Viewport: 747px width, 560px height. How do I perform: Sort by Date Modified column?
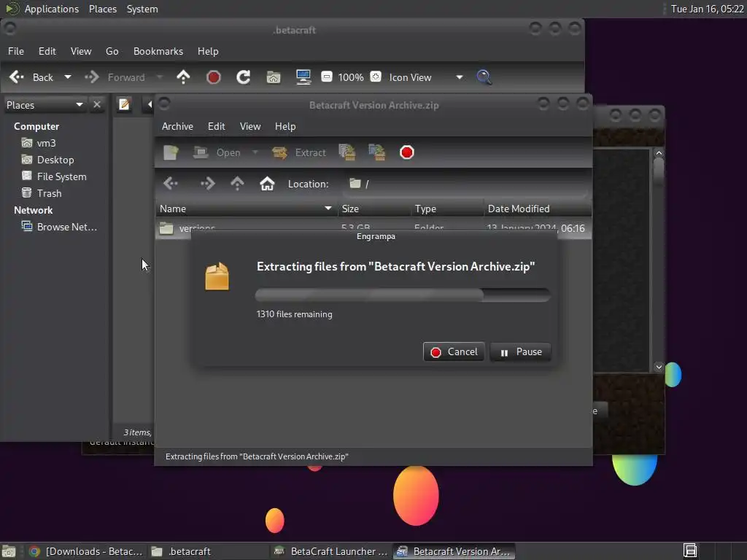click(538, 209)
